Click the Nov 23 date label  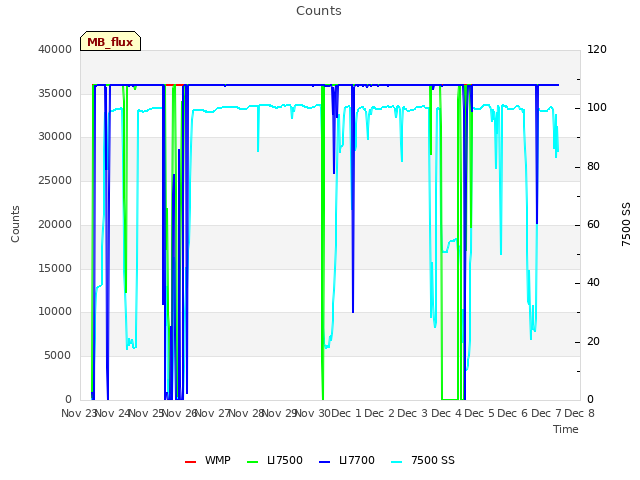point(78,413)
